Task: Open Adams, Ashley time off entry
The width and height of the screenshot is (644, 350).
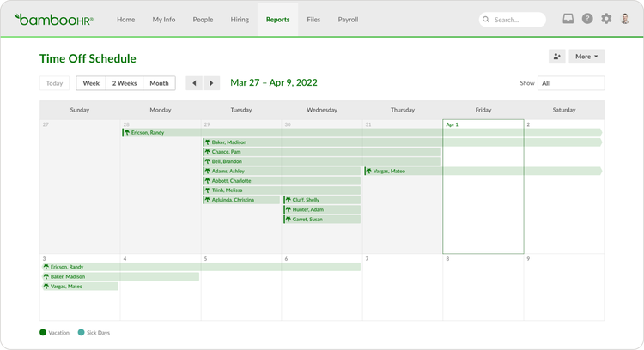Action: (x=282, y=171)
